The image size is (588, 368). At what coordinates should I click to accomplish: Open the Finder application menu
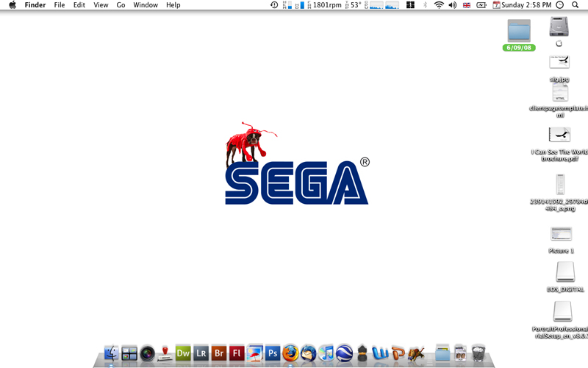point(35,5)
